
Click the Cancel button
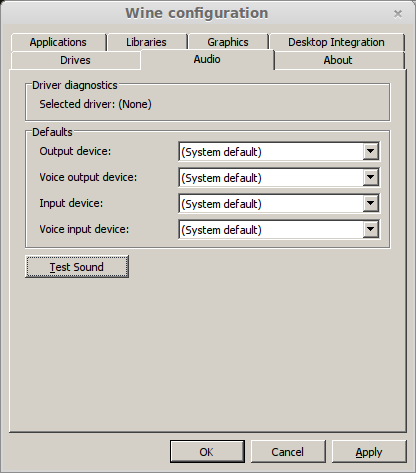288,452
